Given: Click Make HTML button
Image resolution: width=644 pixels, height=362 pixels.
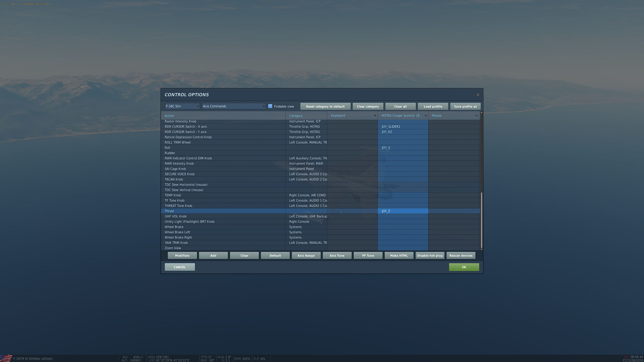Looking at the screenshot, I should pos(399,255).
